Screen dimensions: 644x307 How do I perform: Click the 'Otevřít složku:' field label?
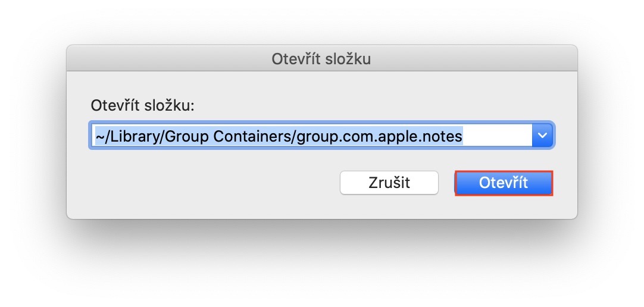(143, 105)
